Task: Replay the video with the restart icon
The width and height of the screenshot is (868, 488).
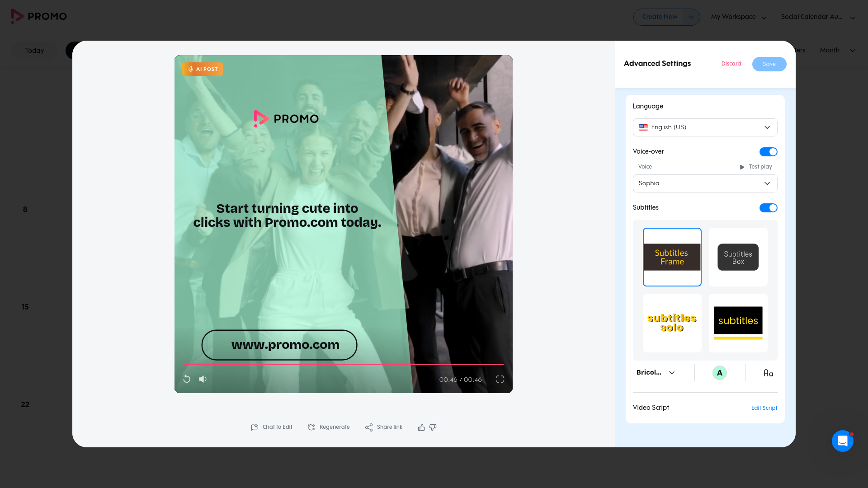Action: pyautogui.click(x=187, y=379)
